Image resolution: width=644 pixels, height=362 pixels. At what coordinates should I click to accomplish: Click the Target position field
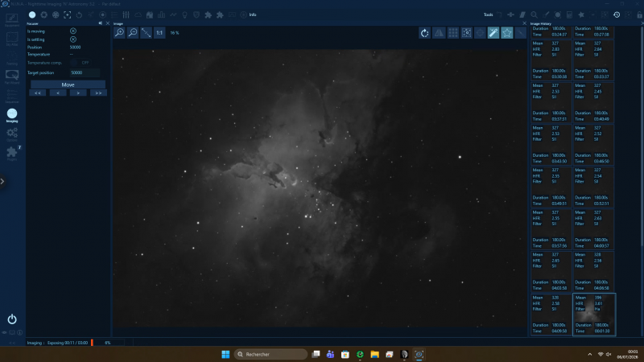tap(85, 72)
